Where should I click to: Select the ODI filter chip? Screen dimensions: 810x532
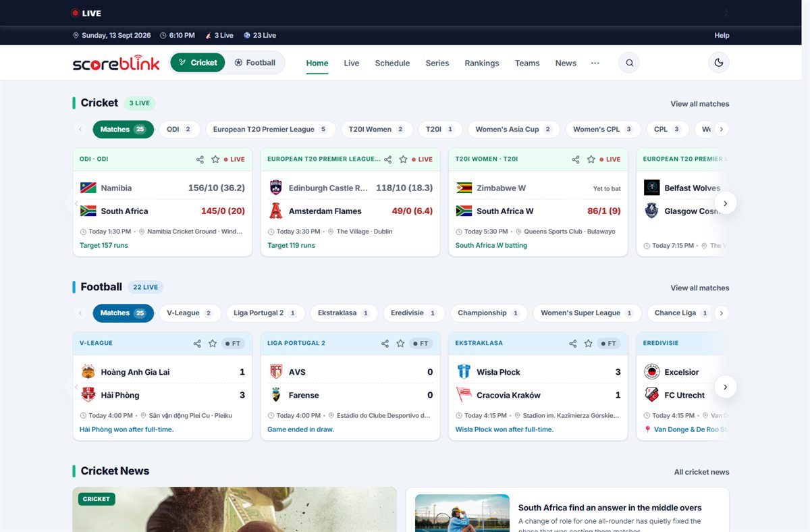coord(179,129)
